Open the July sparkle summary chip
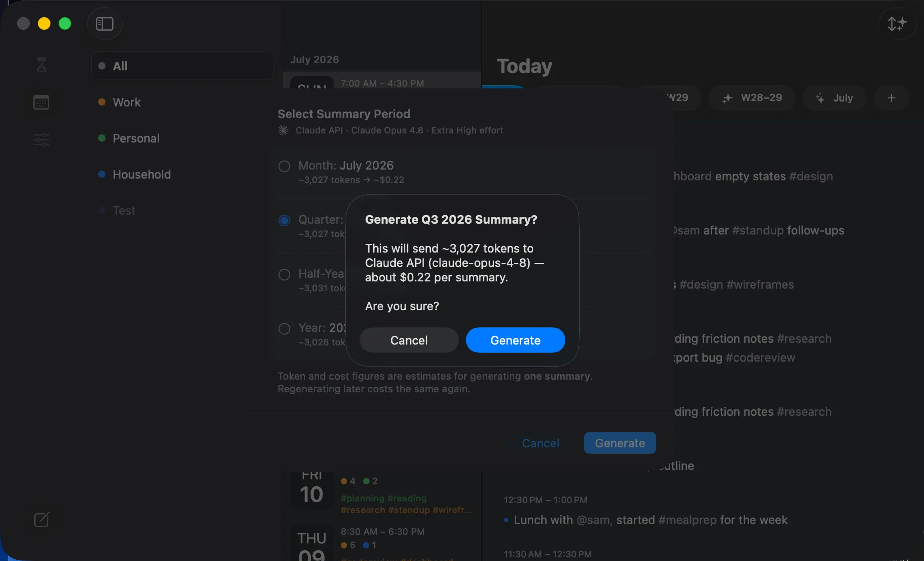The width and height of the screenshot is (924, 561). pos(834,98)
